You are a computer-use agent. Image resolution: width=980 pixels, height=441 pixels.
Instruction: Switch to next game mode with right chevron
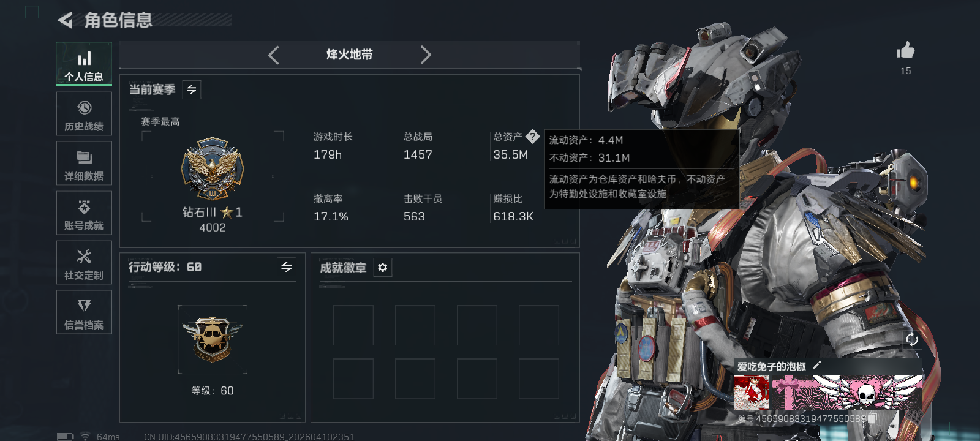pyautogui.click(x=426, y=55)
